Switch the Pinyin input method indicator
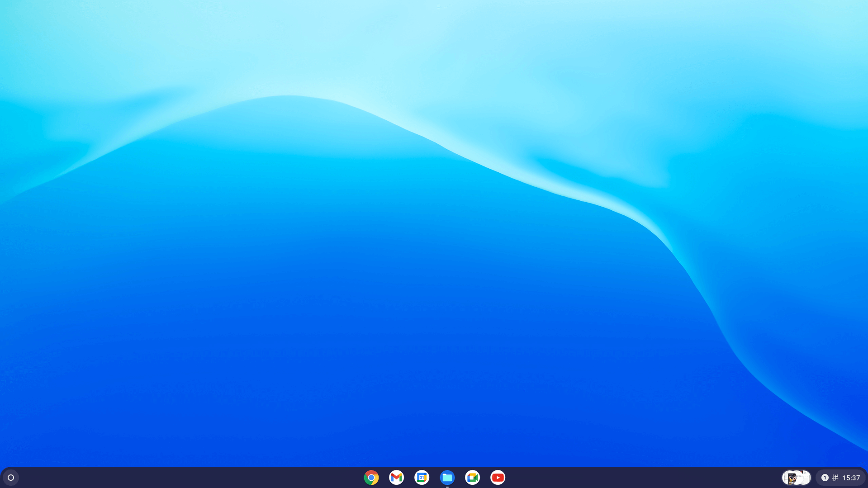This screenshot has height=488, width=868. pyautogui.click(x=835, y=478)
